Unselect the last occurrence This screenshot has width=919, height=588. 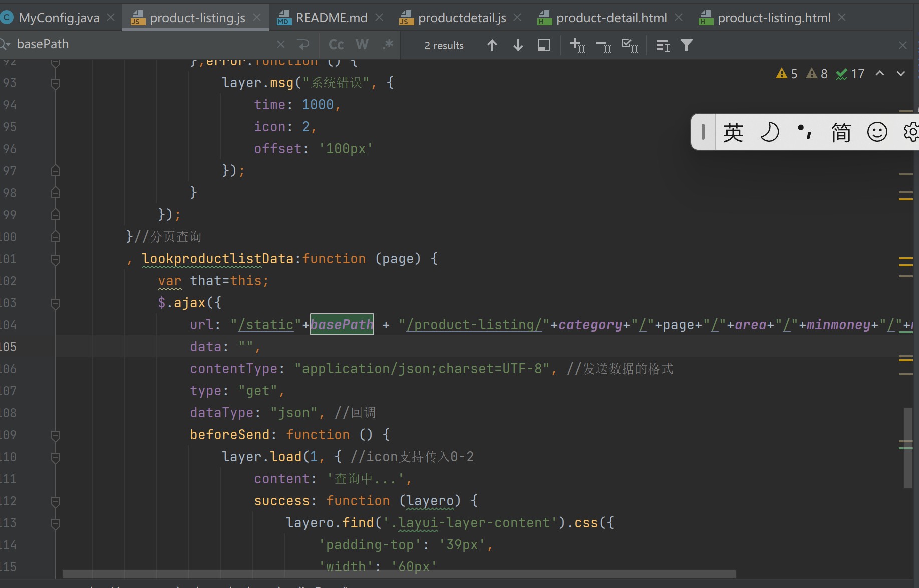[x=604, y=46]
